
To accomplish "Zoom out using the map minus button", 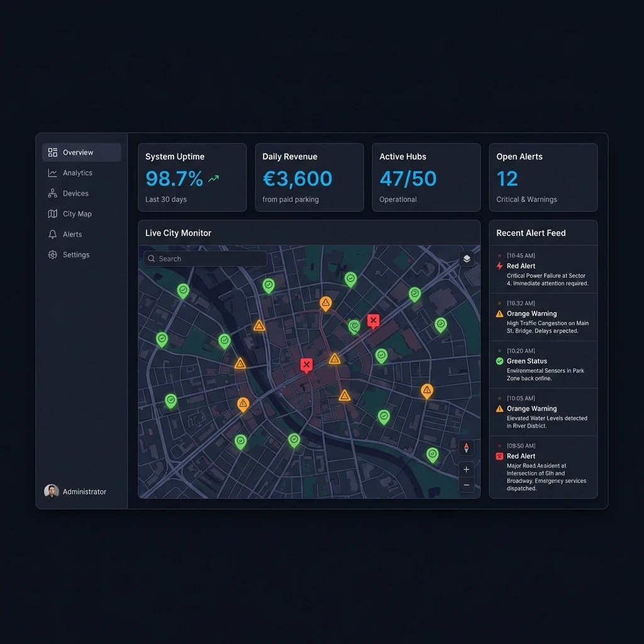I will [x=466, y=485].
